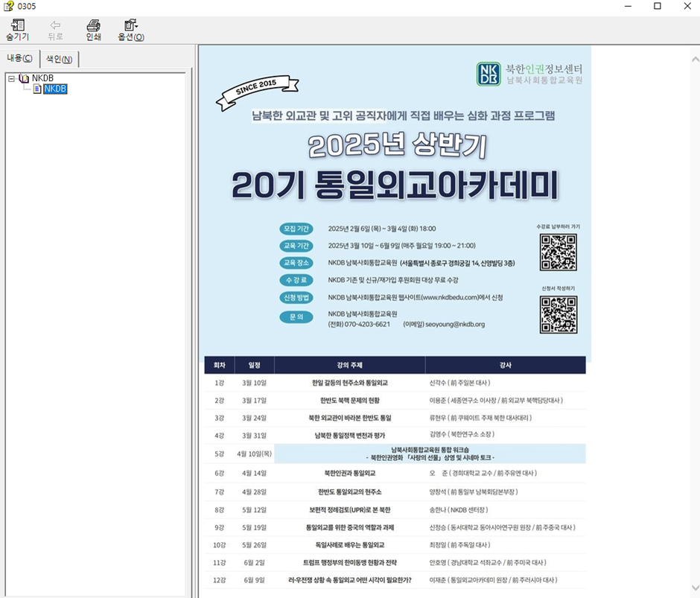This screenshot has height=598, width=700.
Task: Switch to the 내용(C) contents tab
Action: tap(19, 58)
